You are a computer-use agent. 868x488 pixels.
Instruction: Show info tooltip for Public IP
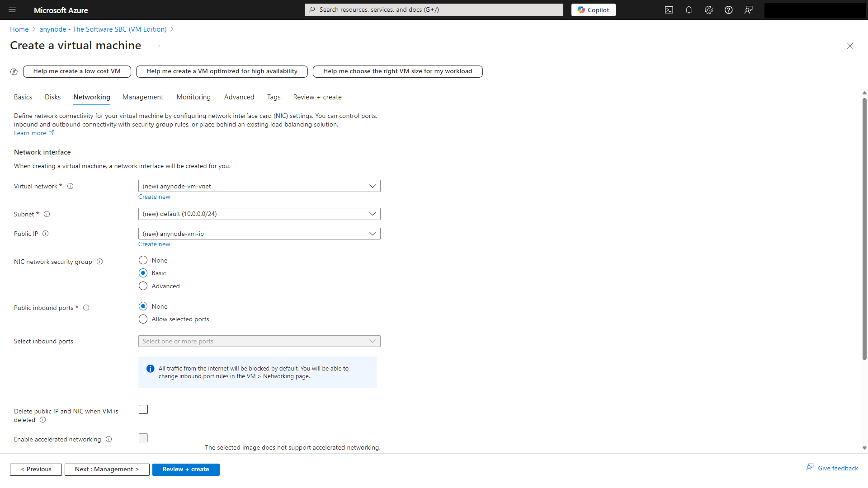pos(46,234)
